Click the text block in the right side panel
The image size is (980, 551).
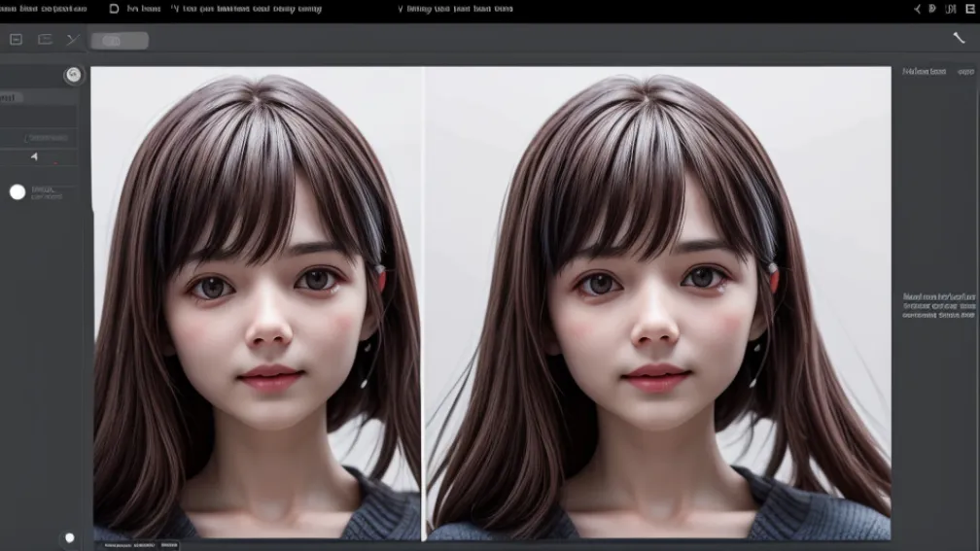938,305
